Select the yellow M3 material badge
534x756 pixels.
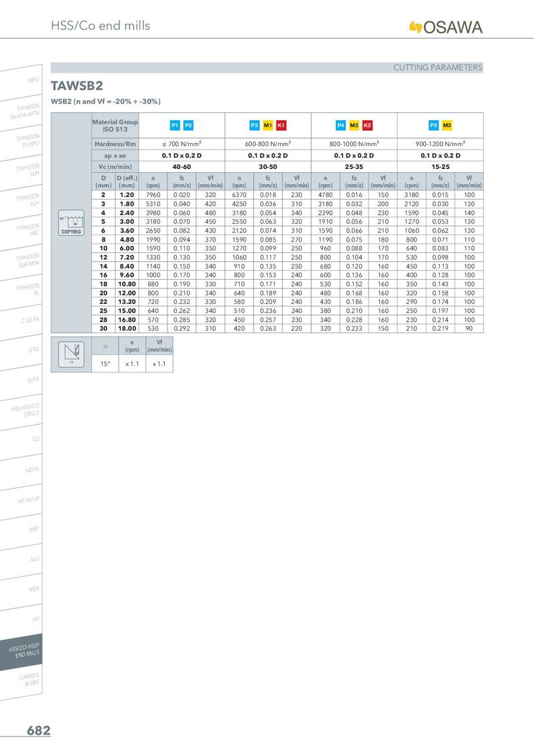pyautogui.click(x=447, y=126)
